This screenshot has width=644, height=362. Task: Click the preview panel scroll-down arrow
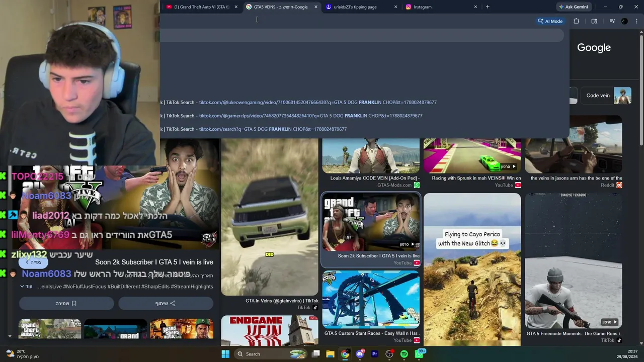10,336
